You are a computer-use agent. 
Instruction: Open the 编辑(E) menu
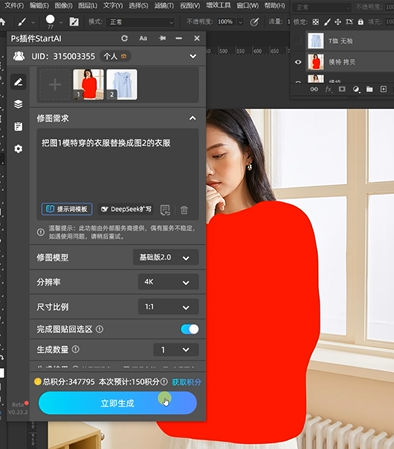tap(39, 5)
